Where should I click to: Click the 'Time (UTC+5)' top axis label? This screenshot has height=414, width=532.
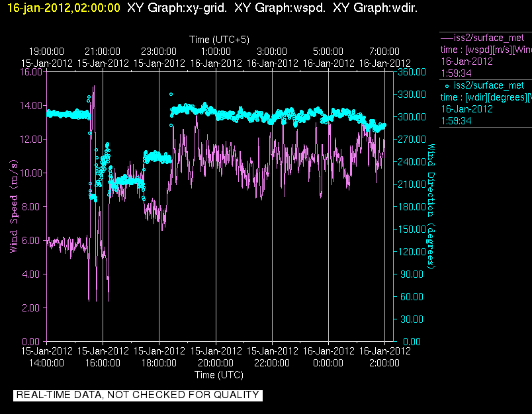pyautogui.click(x=219, y=40)
